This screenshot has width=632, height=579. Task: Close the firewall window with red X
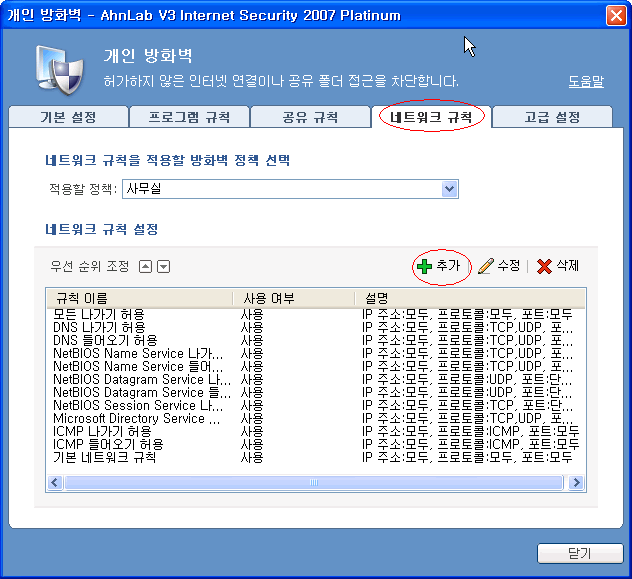coord(616,15)
